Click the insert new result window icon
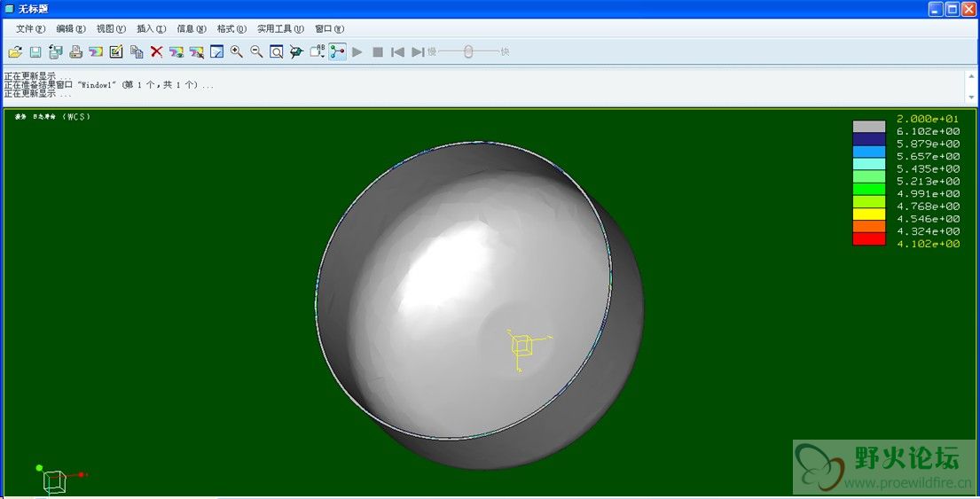This screenshot has width=980, height=499. pyautogui.click(x=96, y=51)
